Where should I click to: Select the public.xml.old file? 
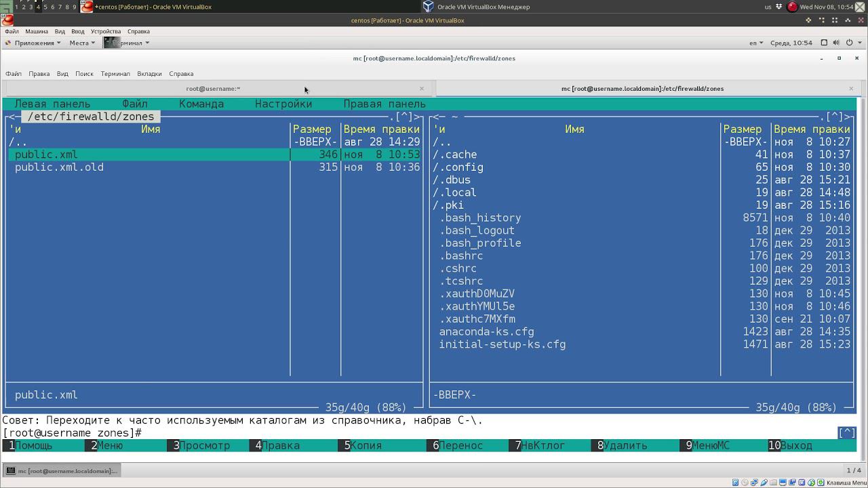point(59,167)
